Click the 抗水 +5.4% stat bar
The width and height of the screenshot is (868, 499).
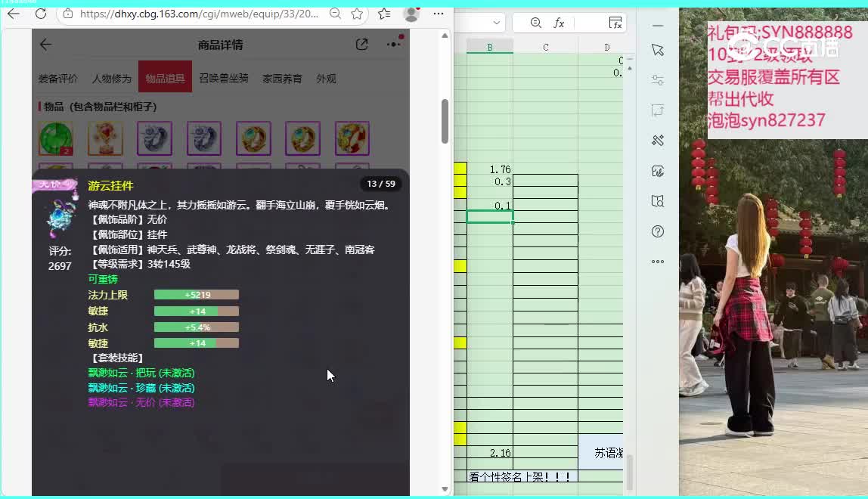pos(197,327)
